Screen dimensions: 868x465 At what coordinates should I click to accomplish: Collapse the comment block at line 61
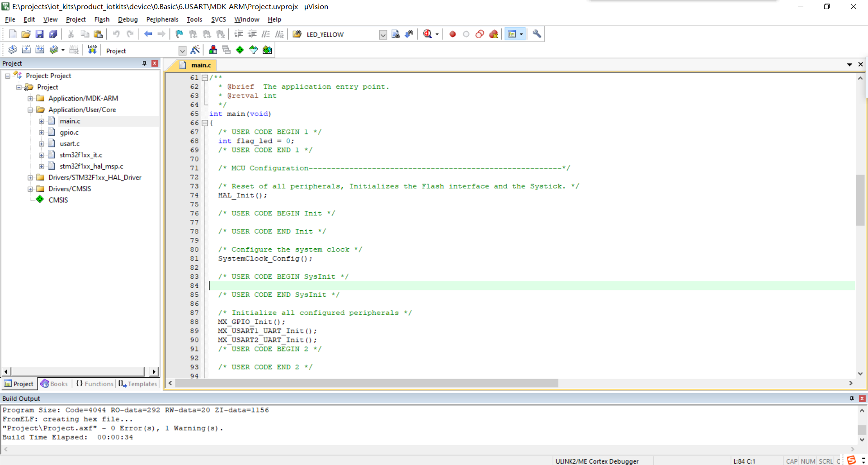[205, 78]
